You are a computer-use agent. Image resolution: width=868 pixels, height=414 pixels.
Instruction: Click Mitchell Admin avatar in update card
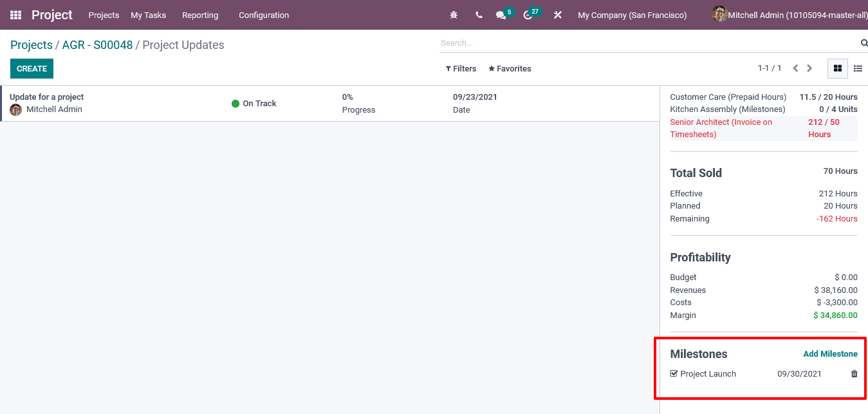[15, 109]
